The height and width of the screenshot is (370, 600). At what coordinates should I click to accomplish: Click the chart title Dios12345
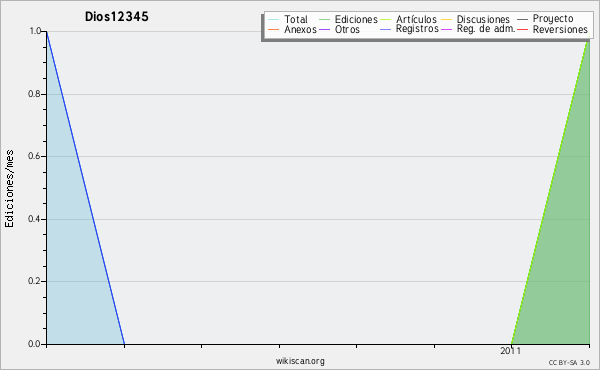pyautogui.click(x=117, y=16)
